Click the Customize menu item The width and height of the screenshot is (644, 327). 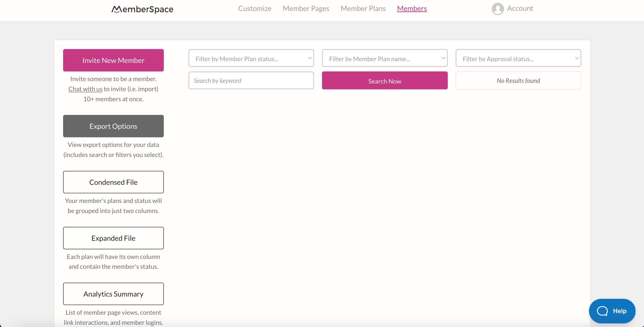tap(255, 8)
